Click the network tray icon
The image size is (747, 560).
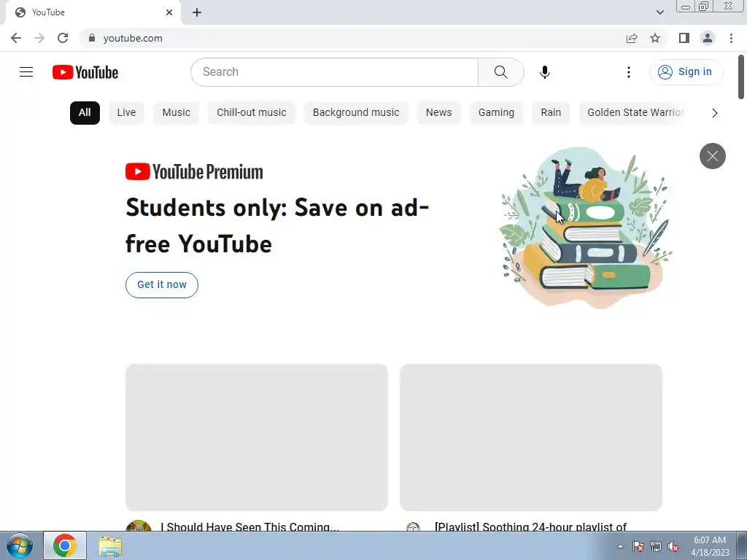pyautogui.click(x=656, y=546)
